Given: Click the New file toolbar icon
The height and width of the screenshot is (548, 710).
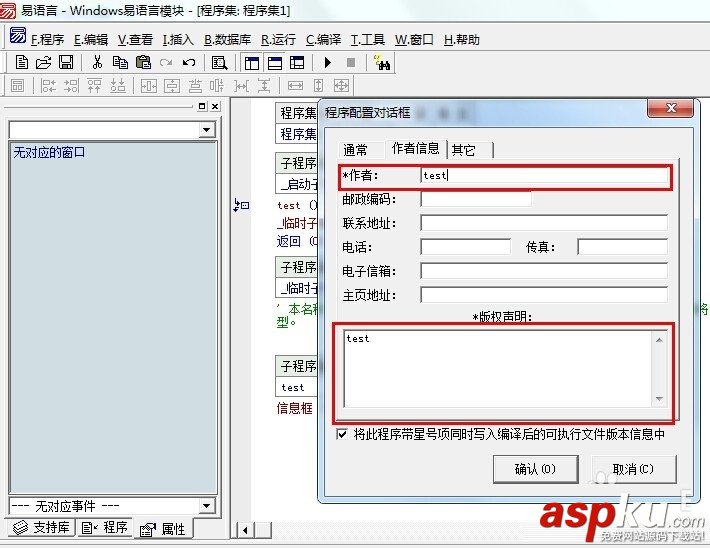Looking at the screenshot, I should (21, 62).
